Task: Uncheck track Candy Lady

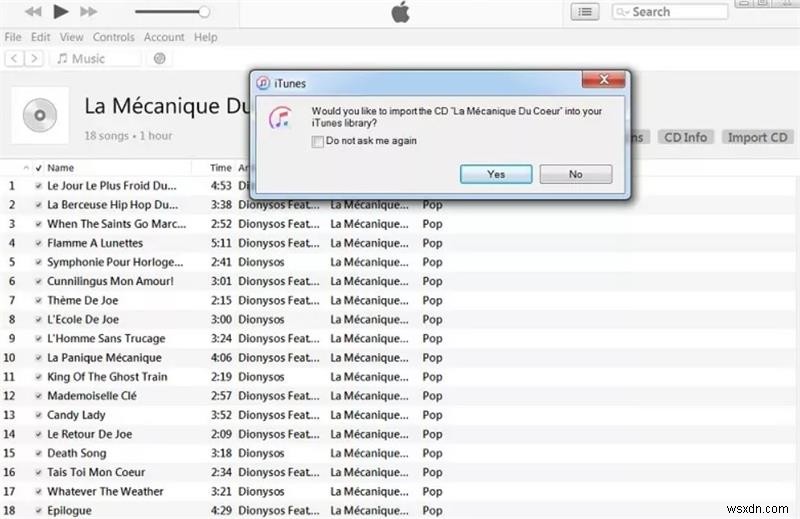Action: click(38, 415)
